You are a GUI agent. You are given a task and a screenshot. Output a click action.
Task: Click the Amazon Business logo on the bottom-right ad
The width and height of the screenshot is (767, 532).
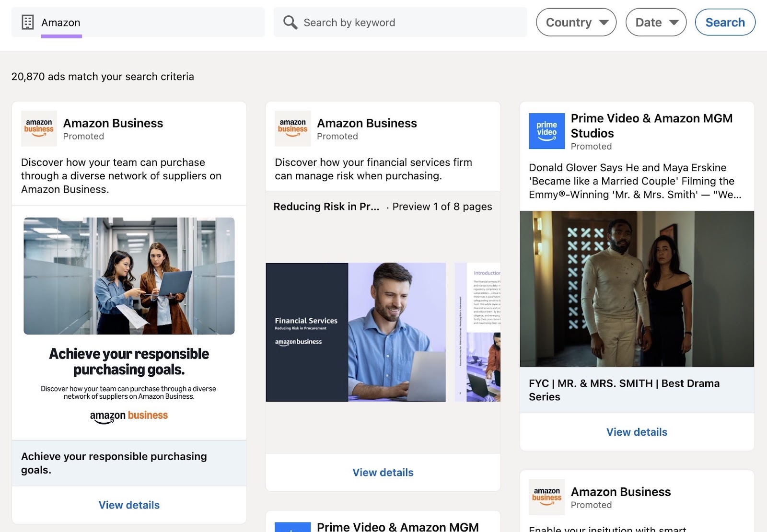546,497
